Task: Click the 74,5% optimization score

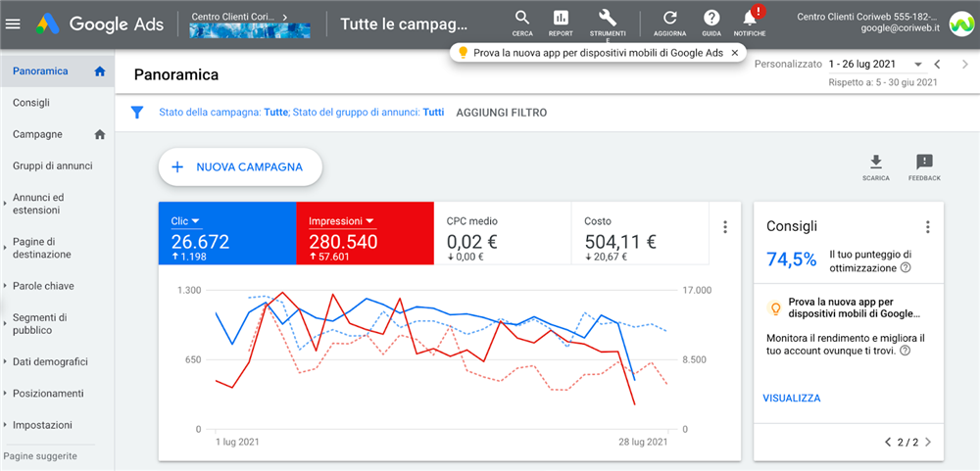Action: pos(791,259)
